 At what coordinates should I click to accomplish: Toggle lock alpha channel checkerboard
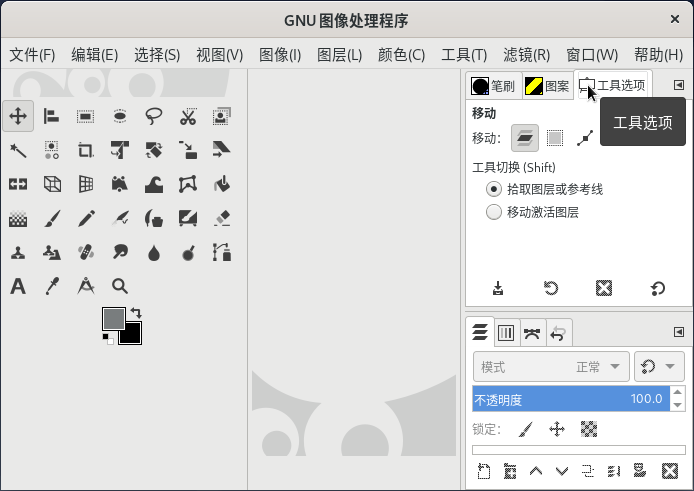point(589,429)
